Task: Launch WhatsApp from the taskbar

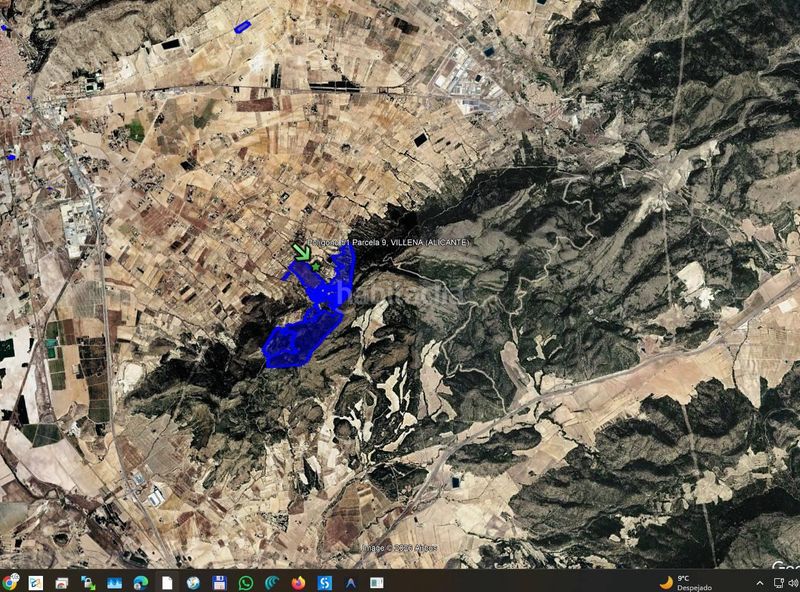Action: point(246,583)
